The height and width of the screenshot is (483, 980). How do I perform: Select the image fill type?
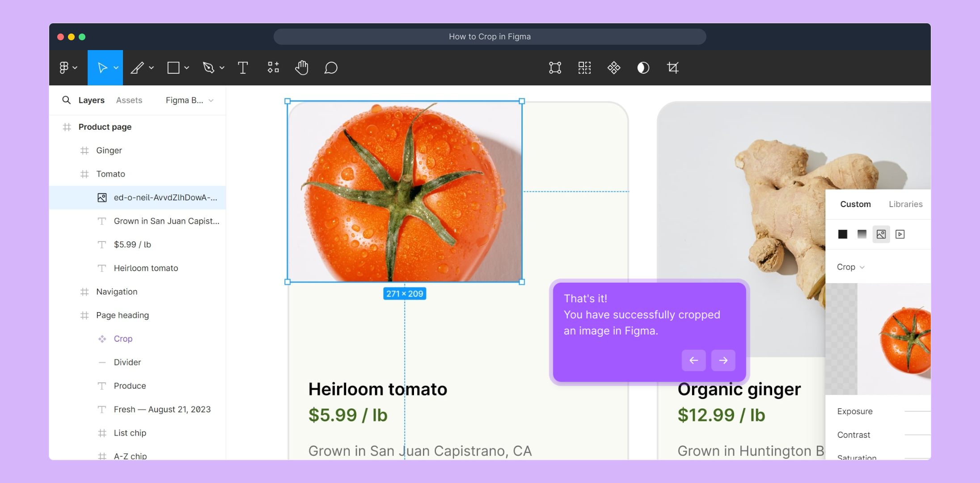(x=881, y=234)
